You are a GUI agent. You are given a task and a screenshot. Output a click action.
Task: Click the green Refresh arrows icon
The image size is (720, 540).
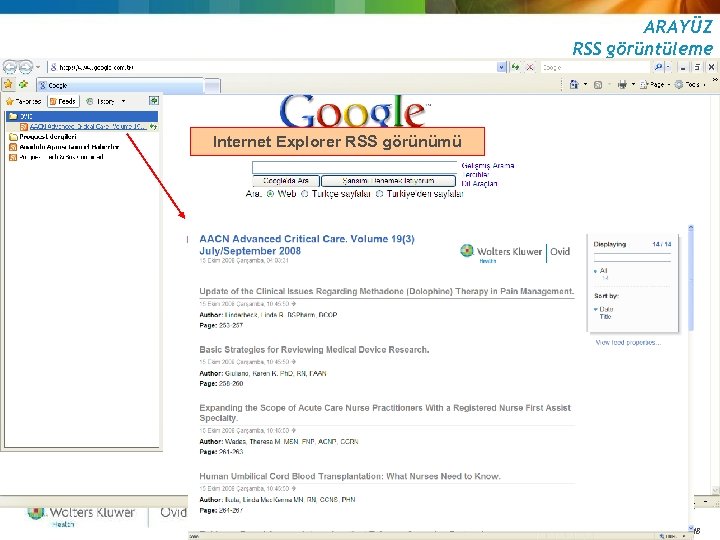pyautogui.click(x=516, y=67)
